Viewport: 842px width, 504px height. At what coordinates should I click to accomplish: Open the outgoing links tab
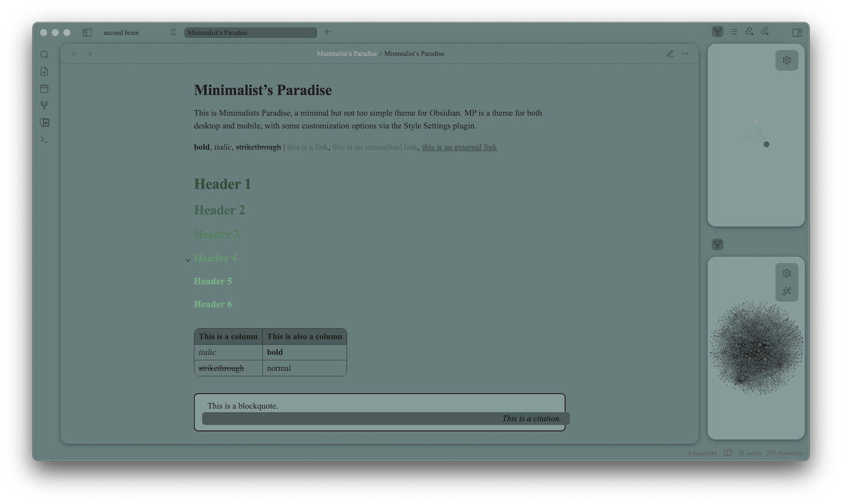coord(749,32)
